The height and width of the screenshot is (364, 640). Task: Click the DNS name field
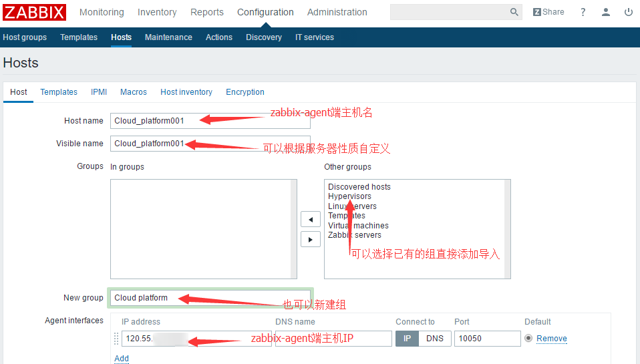tap(333, 339)
